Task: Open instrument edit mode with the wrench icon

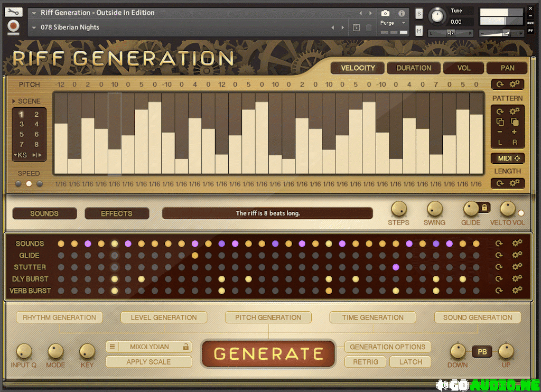Action: click(13, 12)
